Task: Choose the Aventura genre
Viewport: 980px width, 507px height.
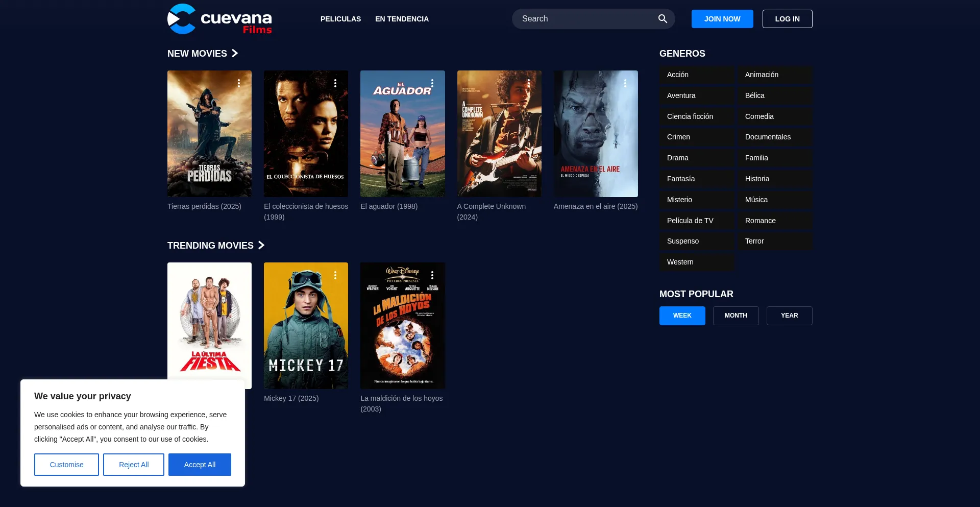Action: point(697,95)
